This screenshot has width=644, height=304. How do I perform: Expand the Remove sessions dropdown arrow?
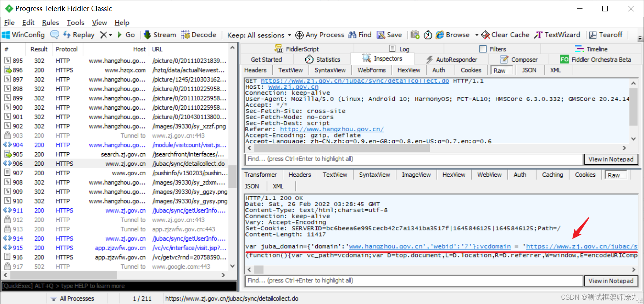pyautogui.click(x=110, y=35)
